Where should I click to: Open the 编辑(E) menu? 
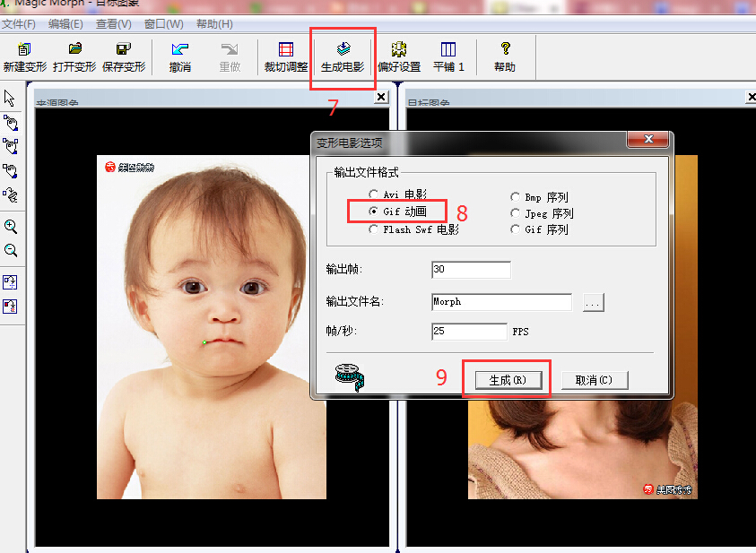[x=65, y=24]
